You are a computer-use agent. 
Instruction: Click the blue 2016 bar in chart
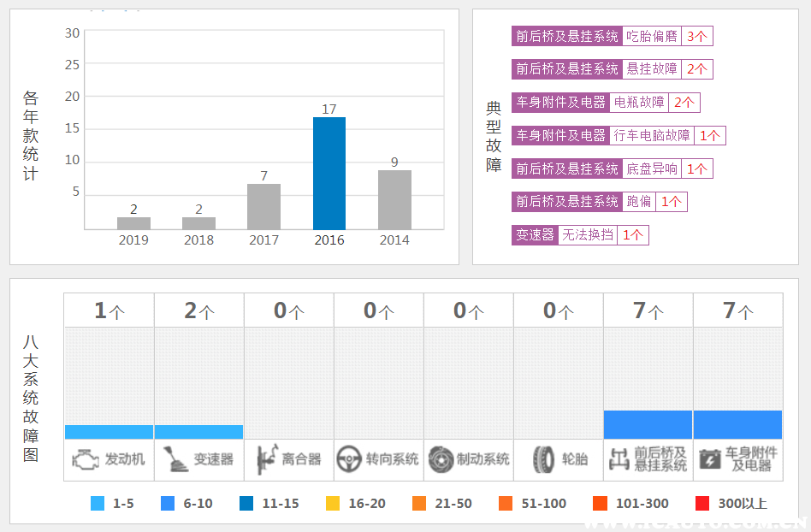point(329,173)
